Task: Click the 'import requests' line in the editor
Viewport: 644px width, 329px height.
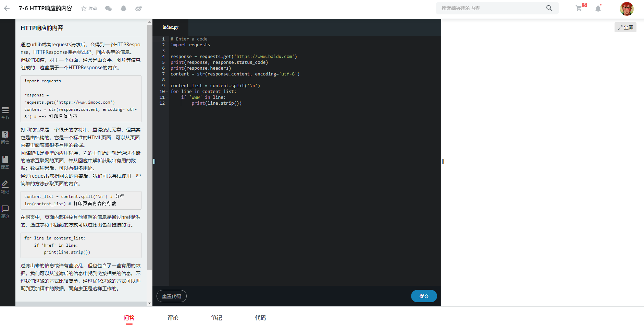Action: [190, 45]
